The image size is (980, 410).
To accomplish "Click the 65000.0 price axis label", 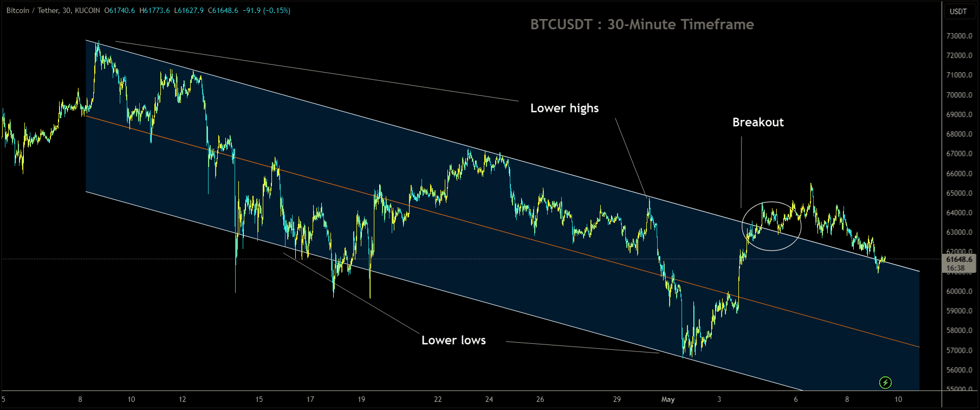I will click(x=959, y=193).
